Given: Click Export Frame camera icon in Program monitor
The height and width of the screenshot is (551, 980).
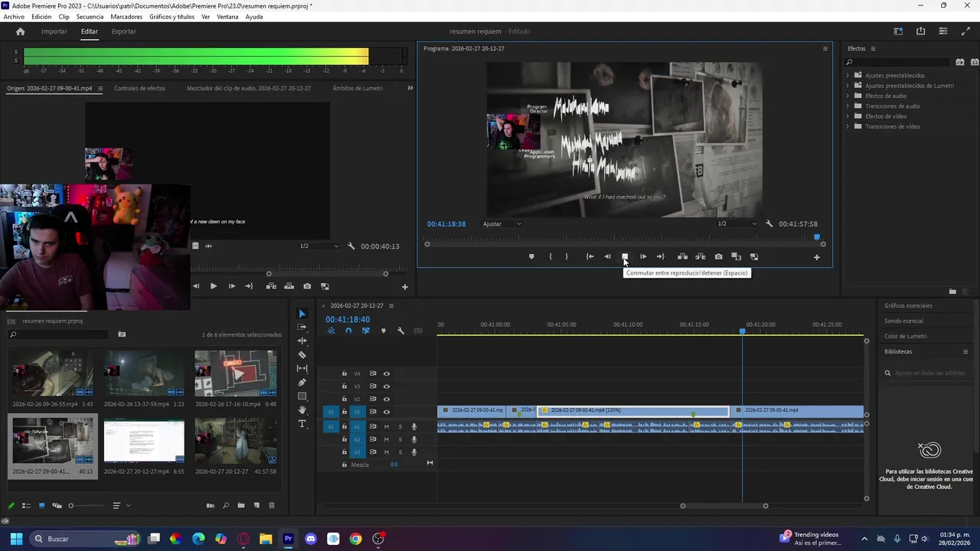Looking at the screenshot, I should (x=718, y=257).
